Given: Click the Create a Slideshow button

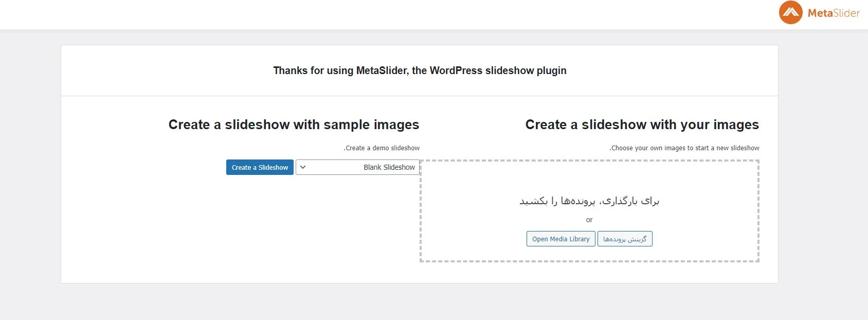Looking at the screenshot, I should coord(259,167).
